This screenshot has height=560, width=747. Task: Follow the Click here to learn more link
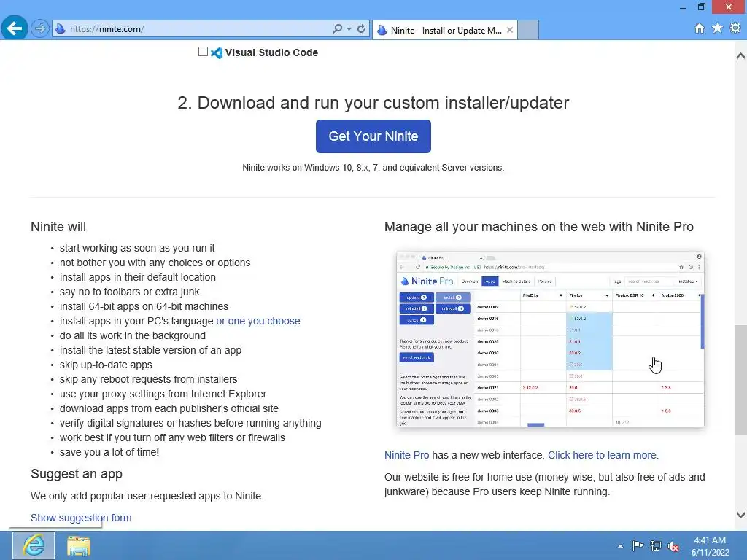click(603, 455)
